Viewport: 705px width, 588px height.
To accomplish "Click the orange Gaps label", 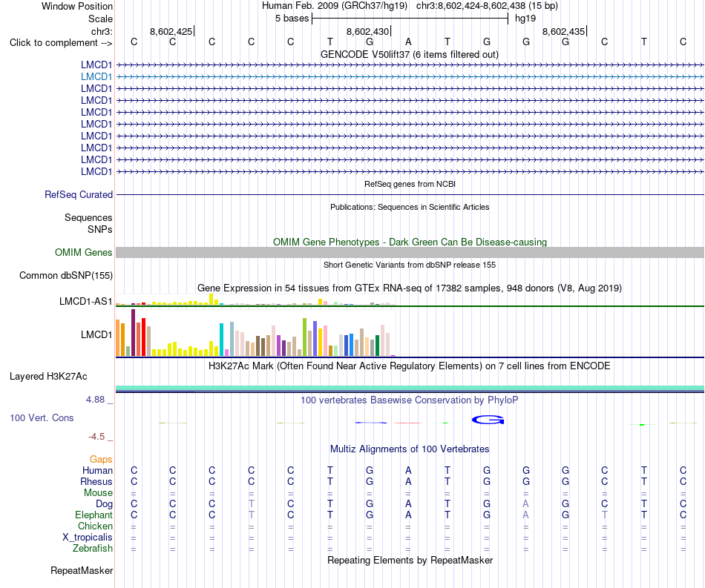I will coord(101,459).
